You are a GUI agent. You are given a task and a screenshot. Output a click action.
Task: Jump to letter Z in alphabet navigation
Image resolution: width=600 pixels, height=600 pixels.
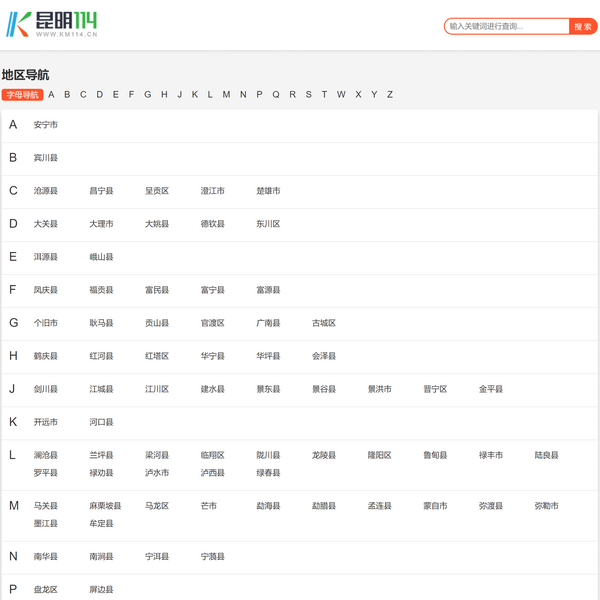[x=390, y=95]
